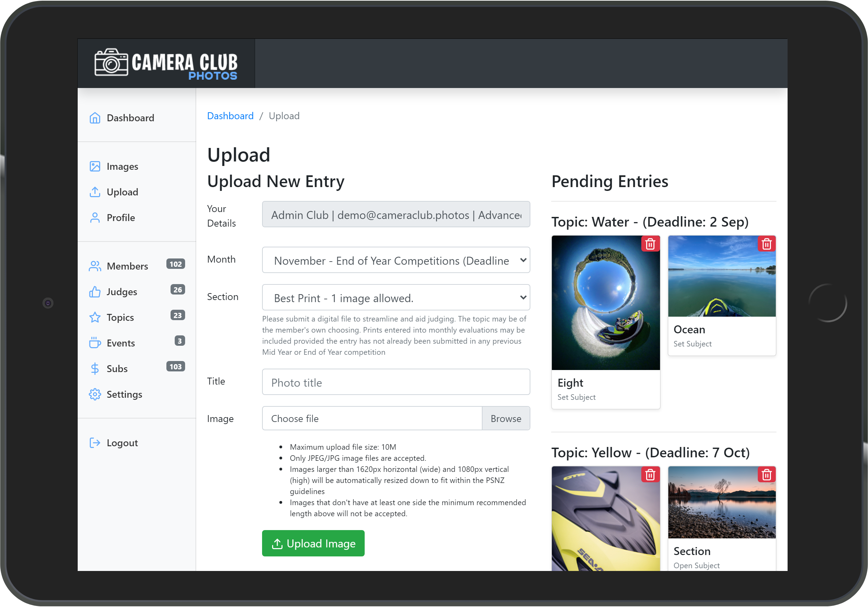Viewport: 868px width, 607px height.
Task: Click the Settings gear icon
Action: 95,394
